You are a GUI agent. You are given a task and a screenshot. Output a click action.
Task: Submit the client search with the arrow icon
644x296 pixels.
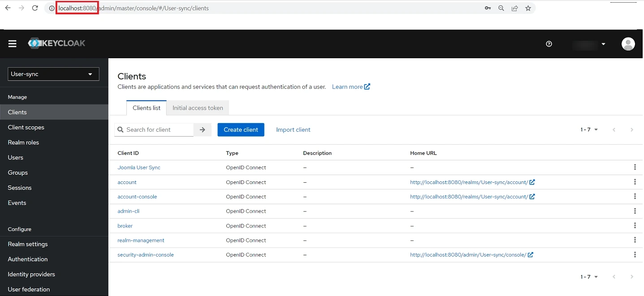[x=203, y=129]
